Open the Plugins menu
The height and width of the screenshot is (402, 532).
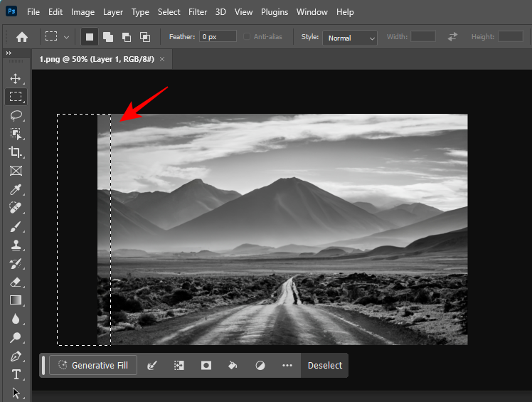tap(275, 12)
